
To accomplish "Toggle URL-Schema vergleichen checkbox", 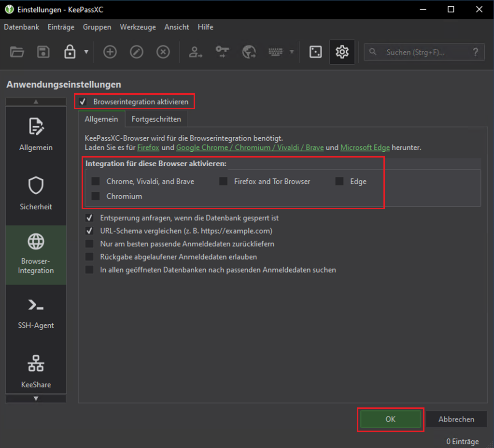I will tap(89, 231).
